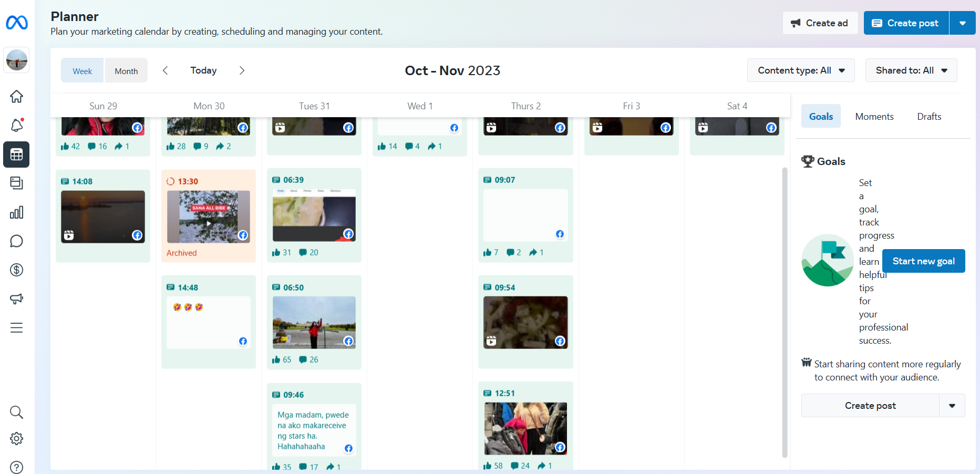Open All tools hamburger menu

[x=17, y=328]
